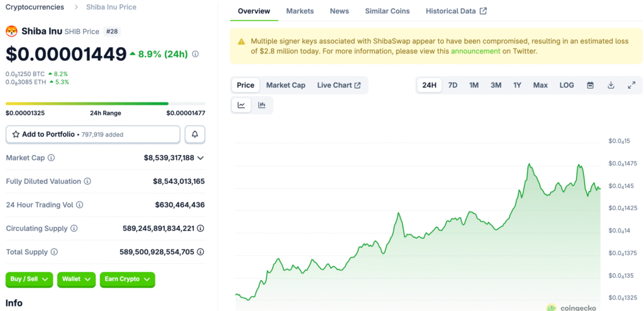Click the $630,464,436 trading volume value

180,204
